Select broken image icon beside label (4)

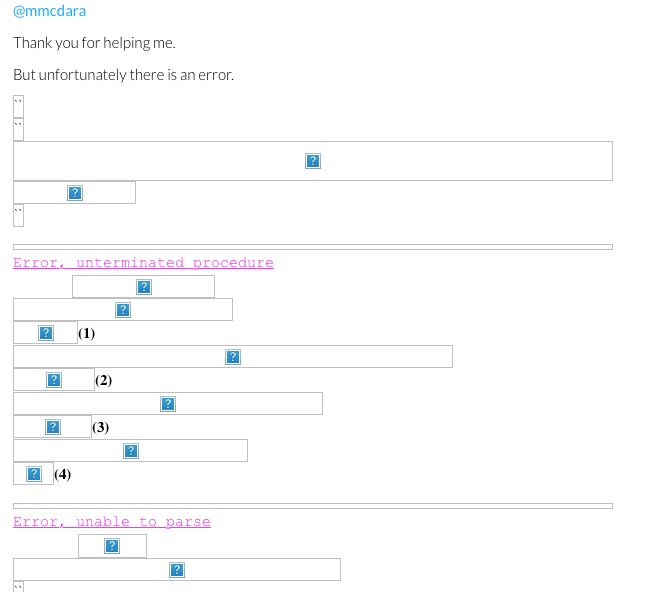[x=34, y=474]
